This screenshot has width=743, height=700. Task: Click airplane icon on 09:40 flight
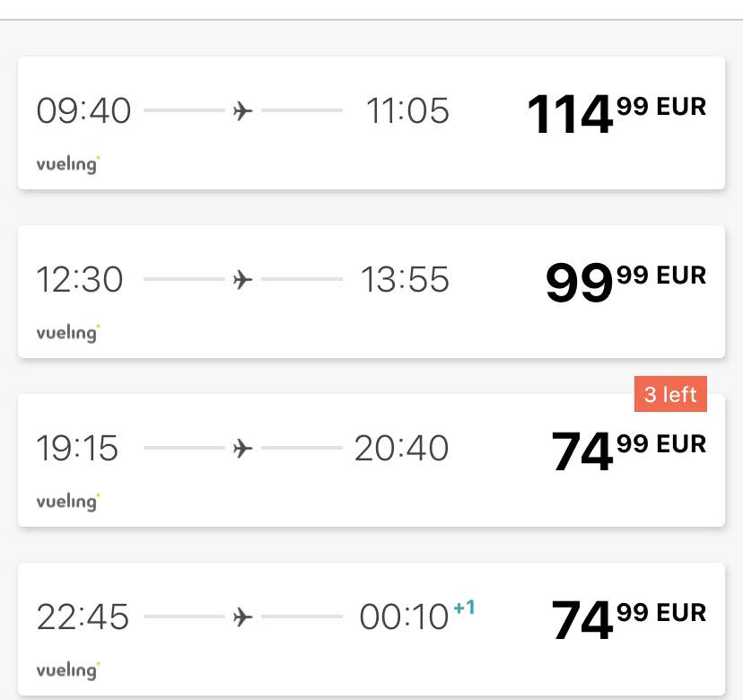click(x=242, y=111)
